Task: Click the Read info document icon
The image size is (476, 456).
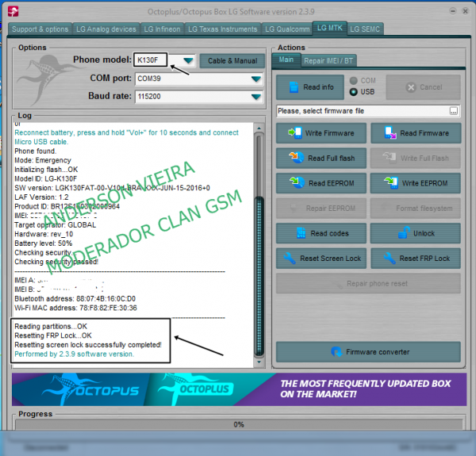Action: point(294,87)
